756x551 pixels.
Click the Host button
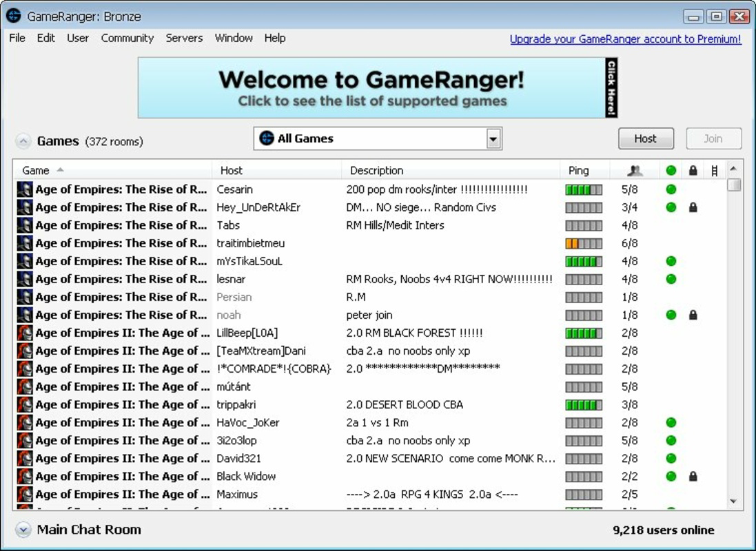pos(646,139)
